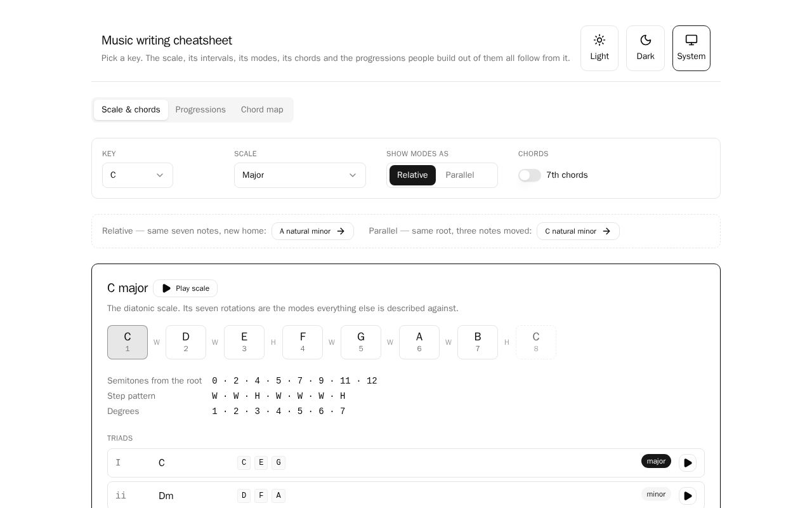
Task: Enable the 7th chords switch
Action: (x=530, y=175)
